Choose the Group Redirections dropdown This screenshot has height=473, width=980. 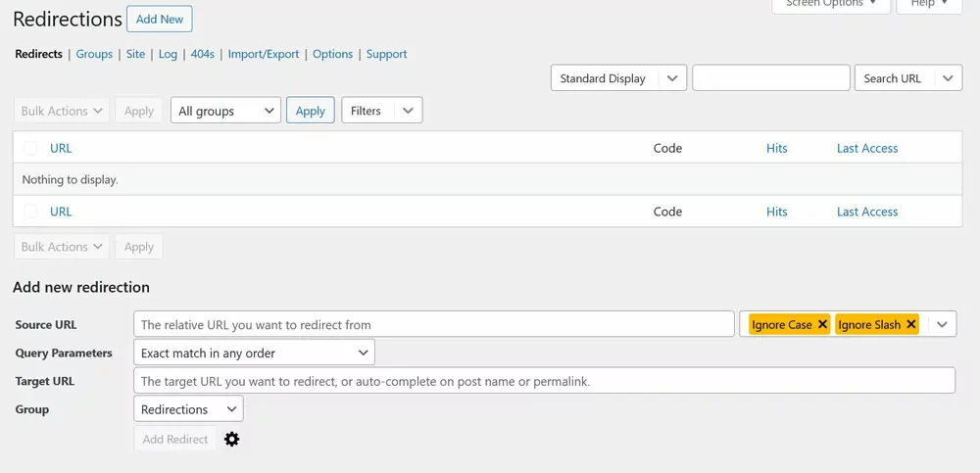pyautogui.click(x=188, y=409)
